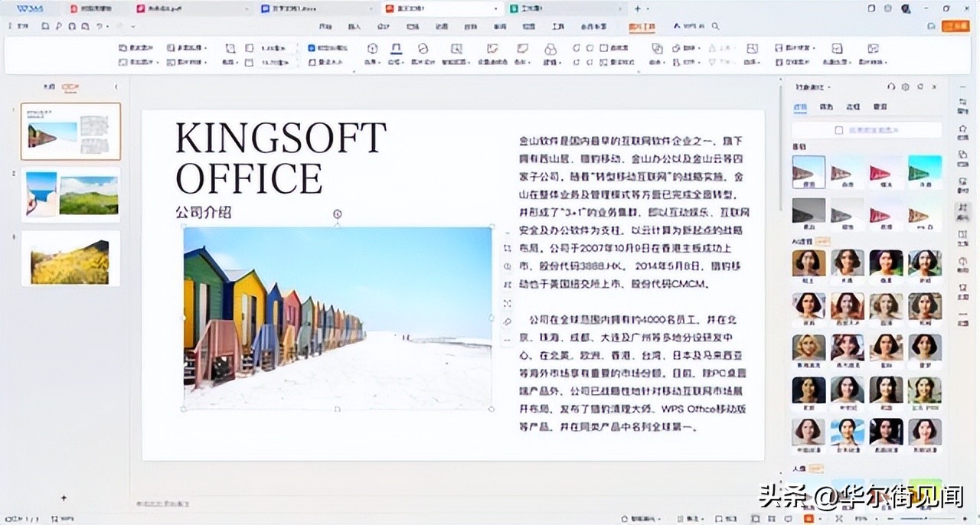Open the 设计 (Design) ribbon tab

click(384, 26)
